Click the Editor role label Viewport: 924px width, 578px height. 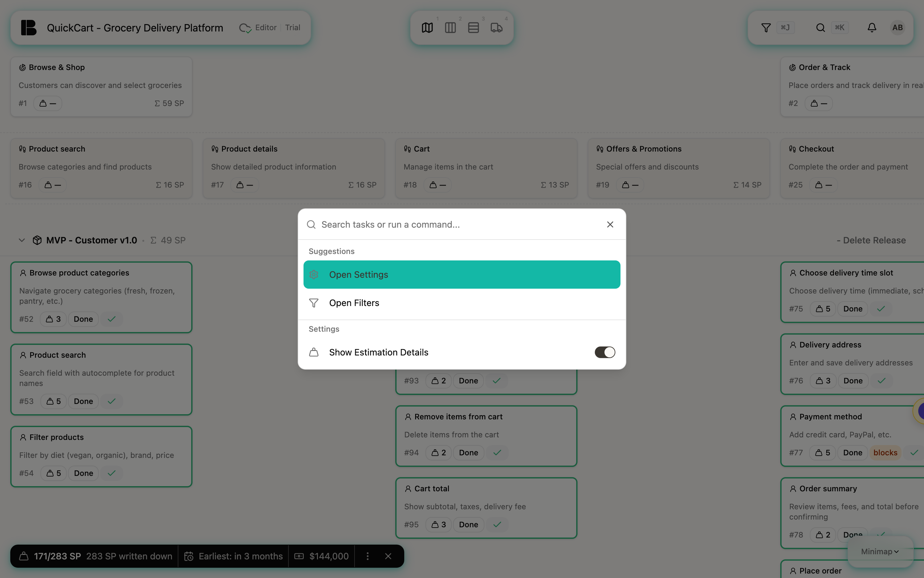pos(266,28)
